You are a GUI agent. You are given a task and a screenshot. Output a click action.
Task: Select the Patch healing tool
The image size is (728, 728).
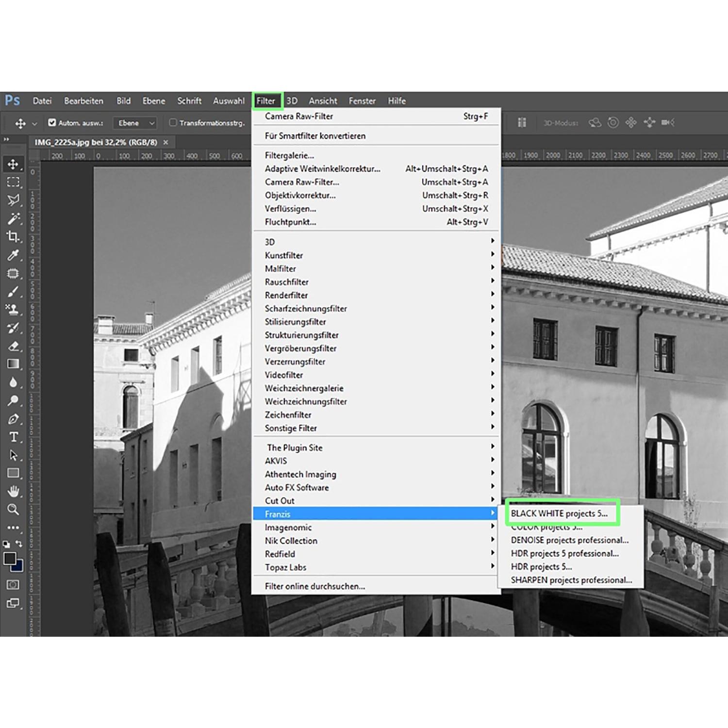point(13,273)
